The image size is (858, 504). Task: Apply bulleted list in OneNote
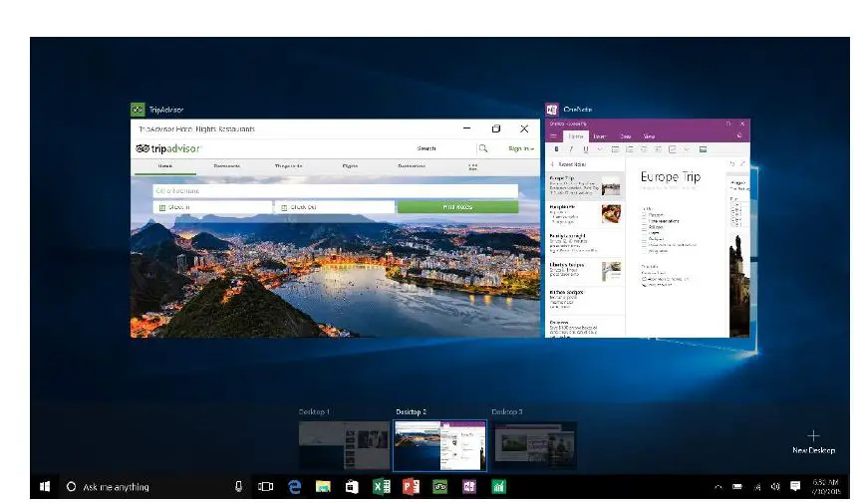coord(615,149)
